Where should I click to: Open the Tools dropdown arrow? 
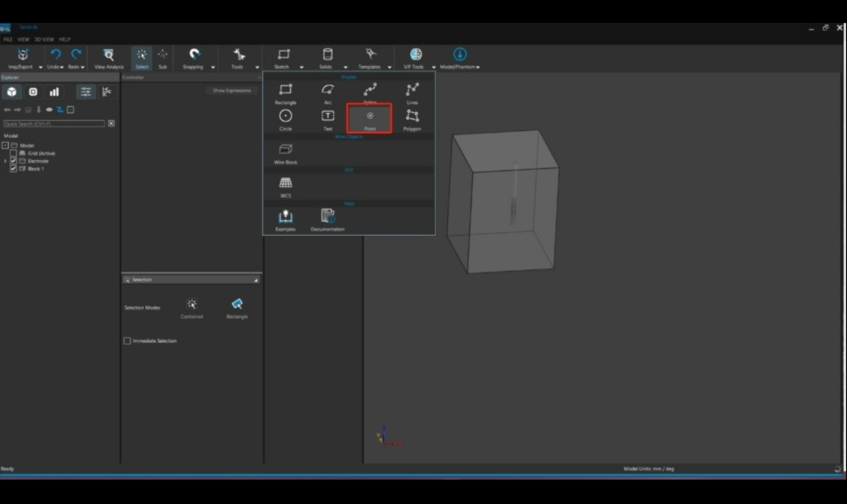pos(257,67)
